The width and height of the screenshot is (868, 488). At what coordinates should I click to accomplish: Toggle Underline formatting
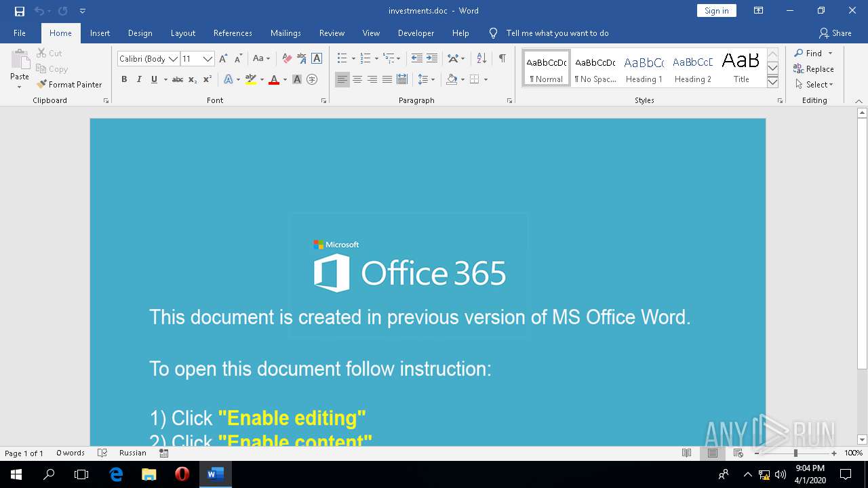pos(154,79)
